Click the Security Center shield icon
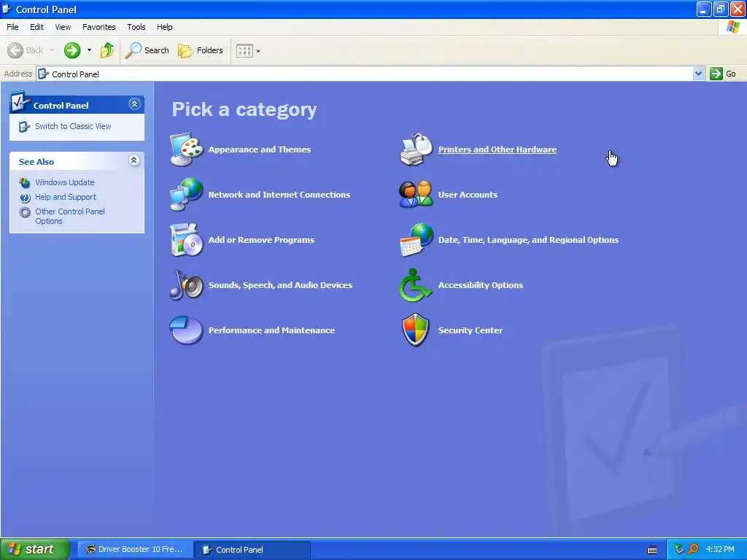The image size is (747, 560). click(x=415, y=330)
